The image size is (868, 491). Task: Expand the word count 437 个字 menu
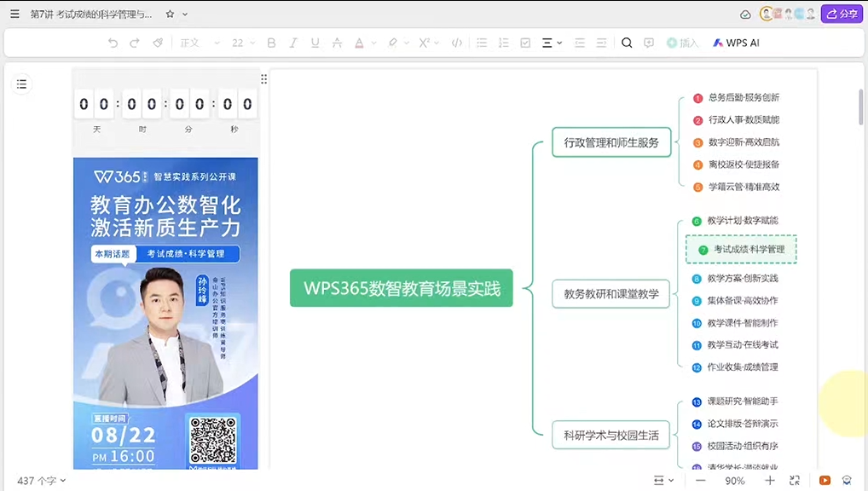[x=42, y=481]
